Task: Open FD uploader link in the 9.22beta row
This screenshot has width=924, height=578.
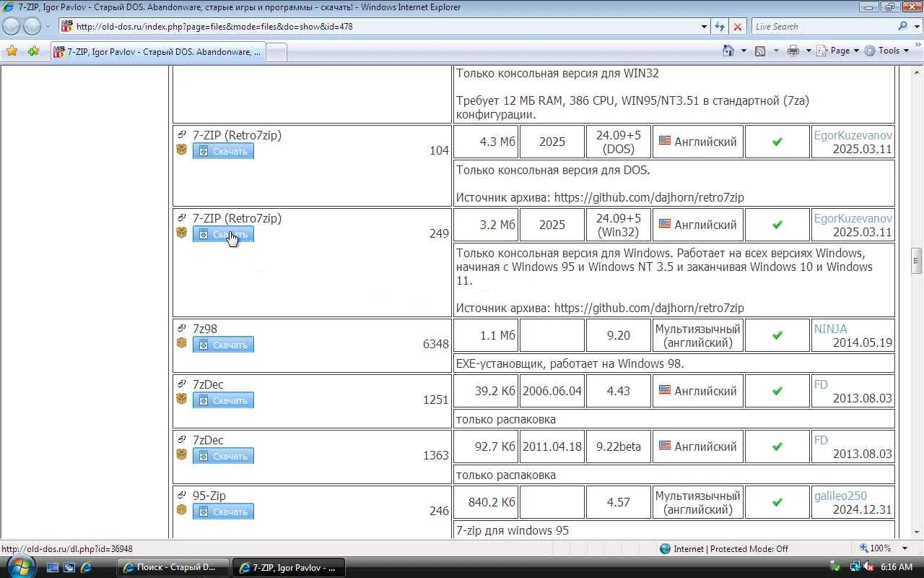Action: (821, 440)
